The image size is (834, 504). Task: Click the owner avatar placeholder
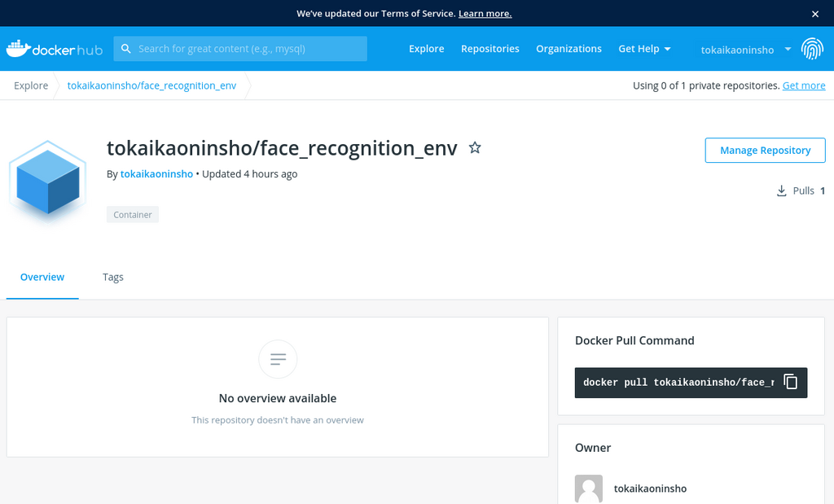click(589, 489)
